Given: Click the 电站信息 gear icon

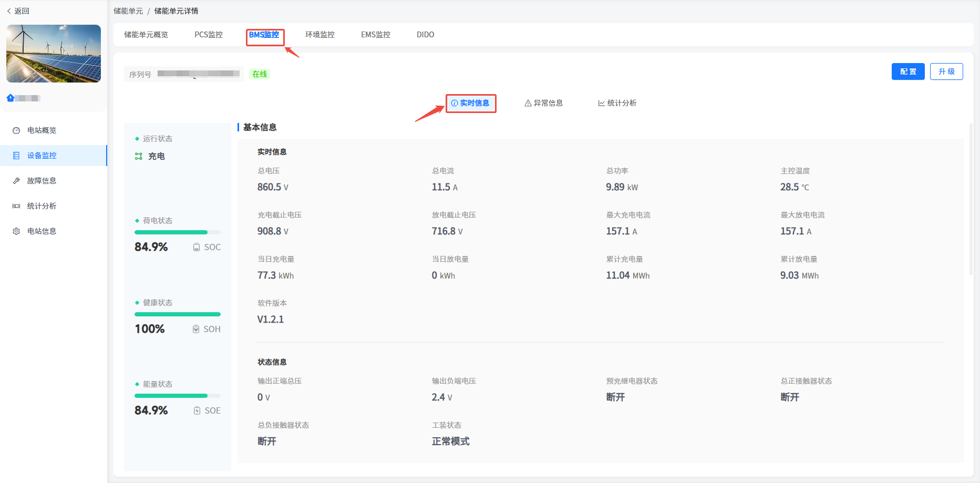Looking at the screenshot, I should tap(16, 231).
